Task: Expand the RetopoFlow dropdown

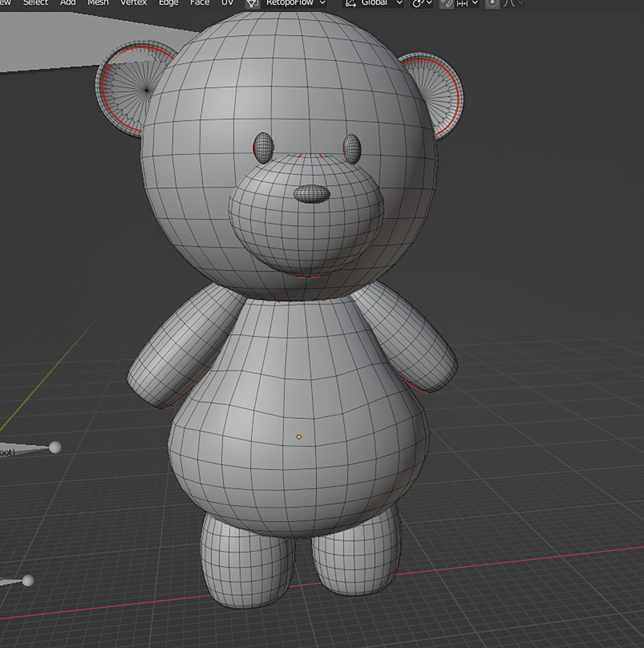Action: pos(296,3)
